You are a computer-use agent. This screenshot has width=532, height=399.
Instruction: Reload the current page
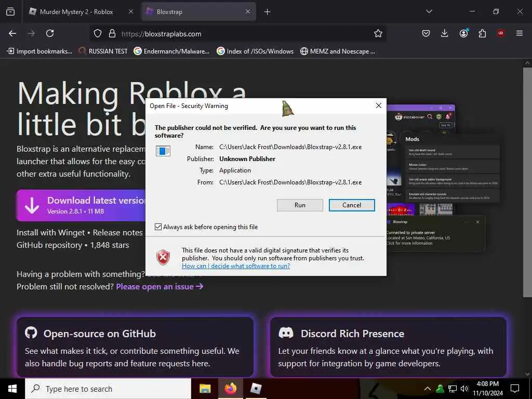click(x=50, y=33)
